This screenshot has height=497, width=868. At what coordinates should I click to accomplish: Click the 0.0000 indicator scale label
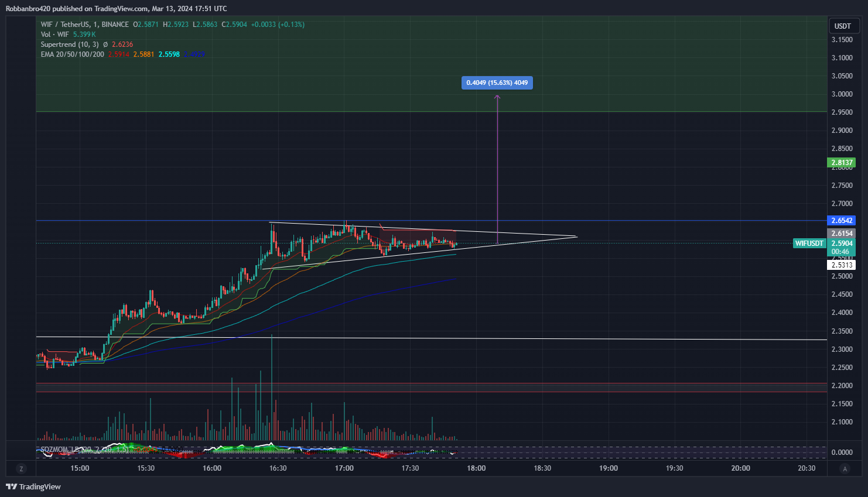(842, 453)
